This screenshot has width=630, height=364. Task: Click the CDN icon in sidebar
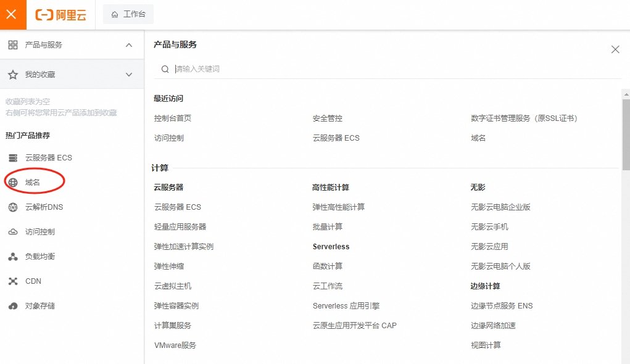tap(13, 281)
